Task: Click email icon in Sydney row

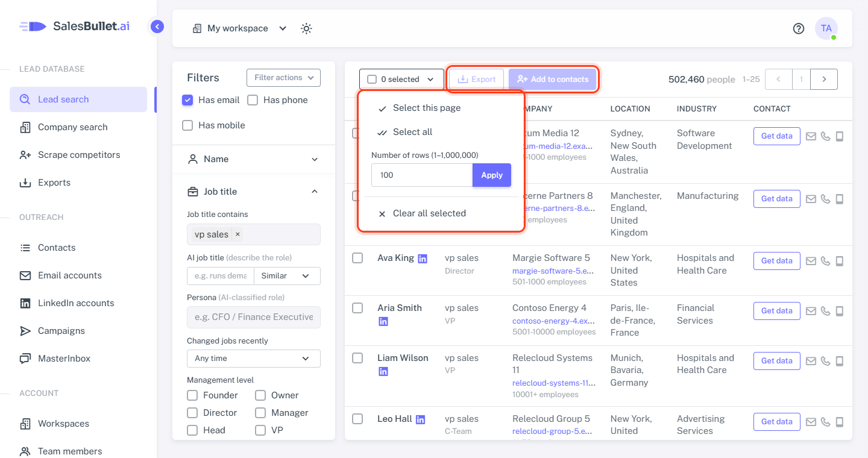Action: (811, 136)
